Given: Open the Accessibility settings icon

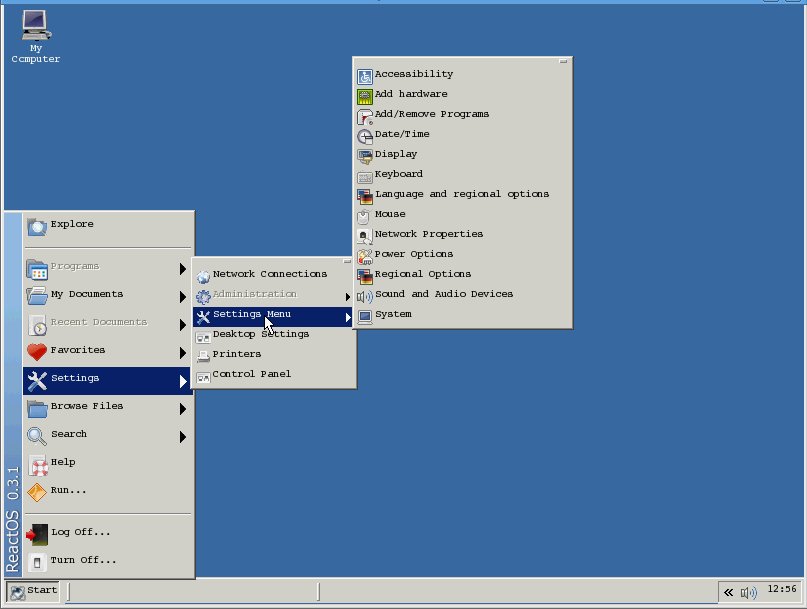Looking at the screenshot, I should pyautogui.click(x=365, y=74).
